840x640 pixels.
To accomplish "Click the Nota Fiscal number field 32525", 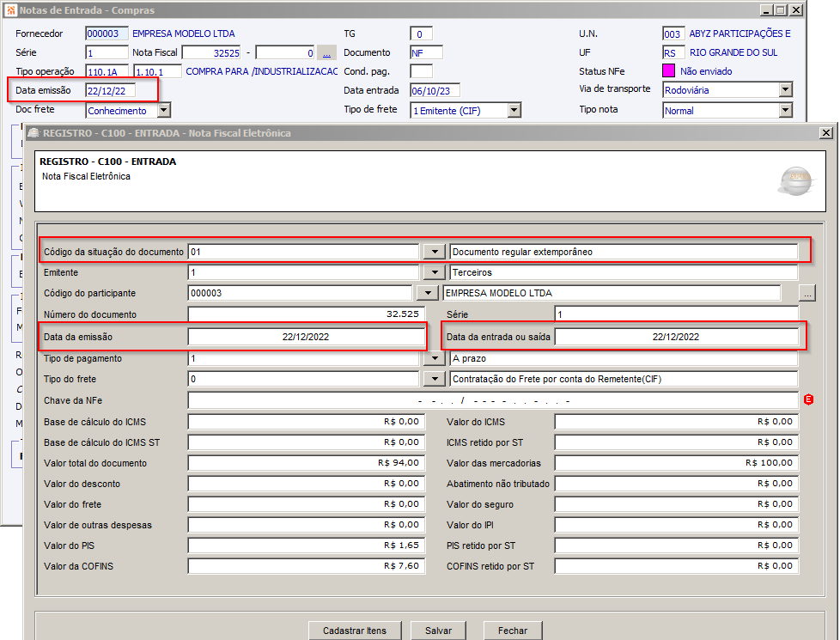I will click(x=211, y=52).
